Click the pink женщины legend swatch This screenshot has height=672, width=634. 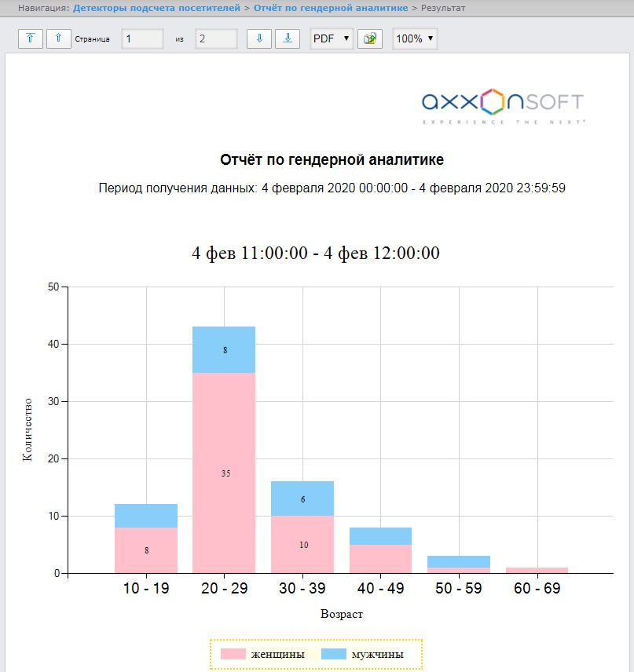click(233, 654)
